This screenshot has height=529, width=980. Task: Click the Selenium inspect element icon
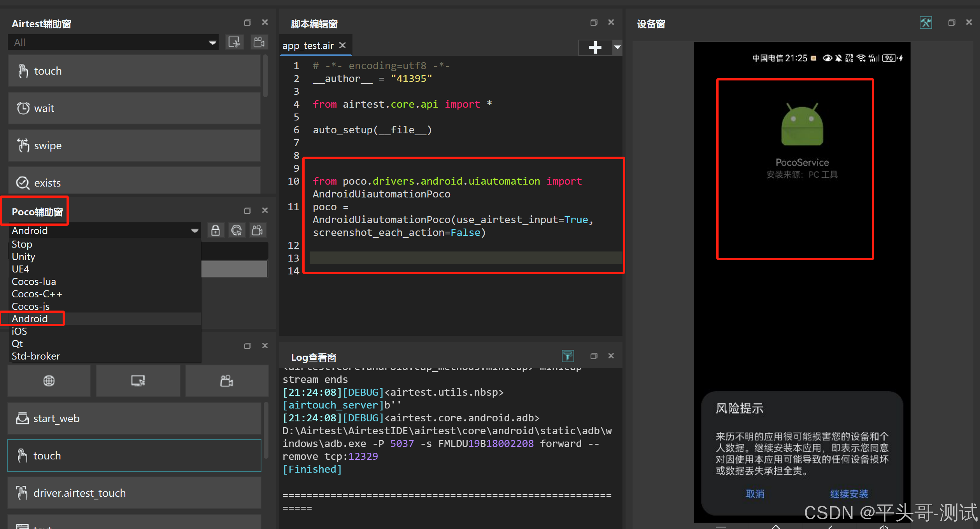(138, 381)
